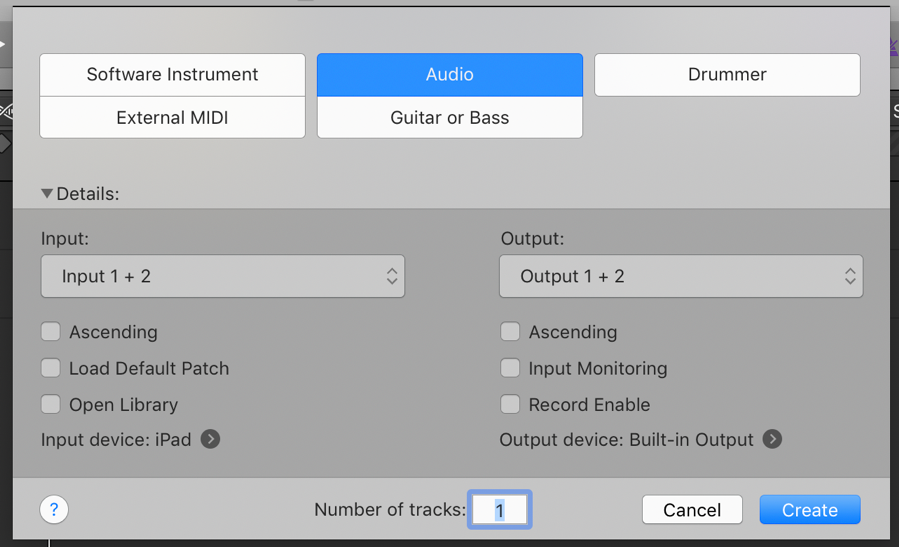Open the Output 1 + 2 dropdown
Viewport: 899px width, 547px height.
681,276
